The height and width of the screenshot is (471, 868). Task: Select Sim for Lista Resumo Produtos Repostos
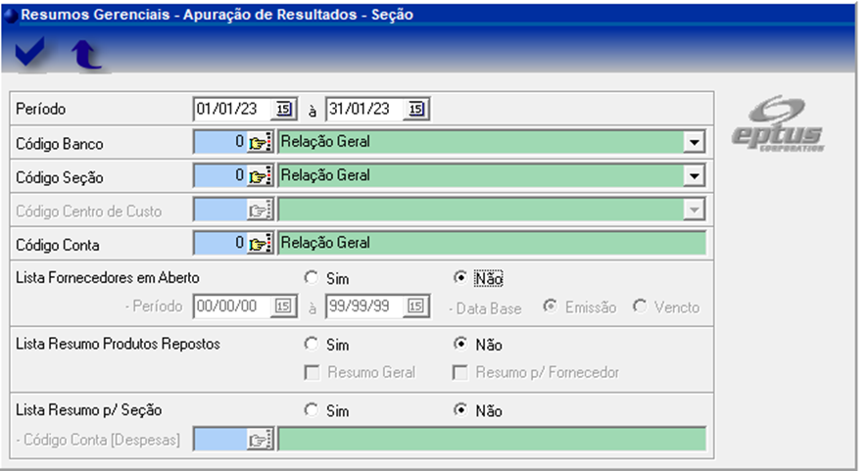point(312,345)
